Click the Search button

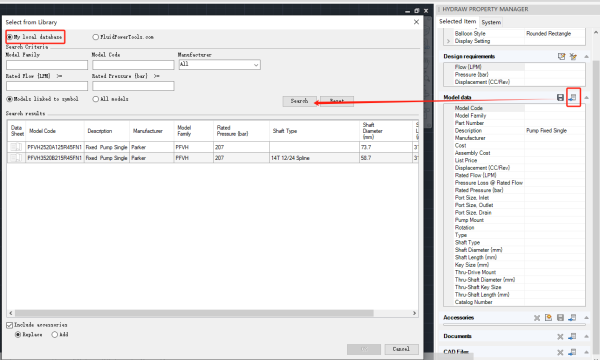pyautogui.click(x=300, y=101)
